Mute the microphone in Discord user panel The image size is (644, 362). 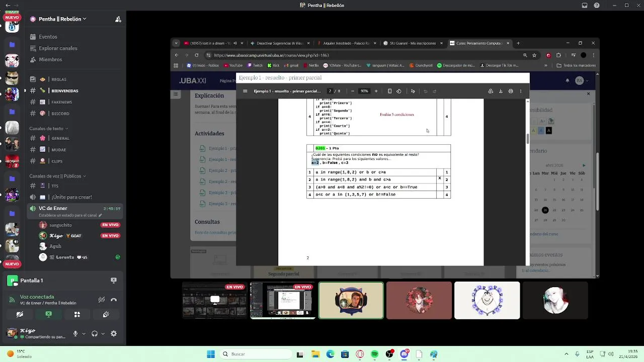pos(75,333)
